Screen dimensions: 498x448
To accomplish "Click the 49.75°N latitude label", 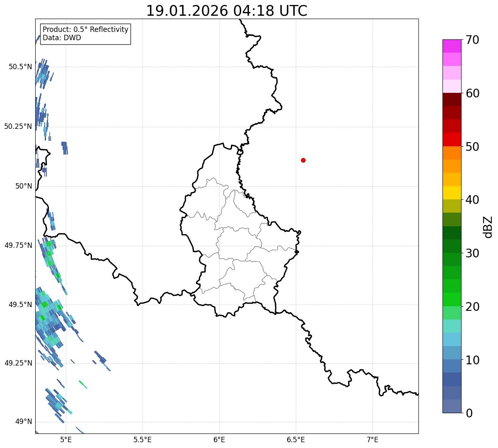I will [18, 245].
